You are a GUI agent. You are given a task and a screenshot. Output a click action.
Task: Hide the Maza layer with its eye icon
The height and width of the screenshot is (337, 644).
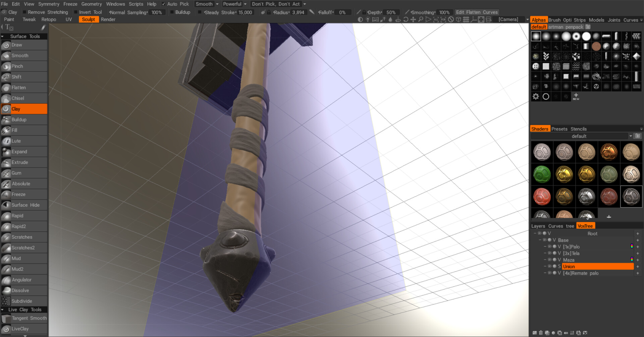(x=549, y=260)
